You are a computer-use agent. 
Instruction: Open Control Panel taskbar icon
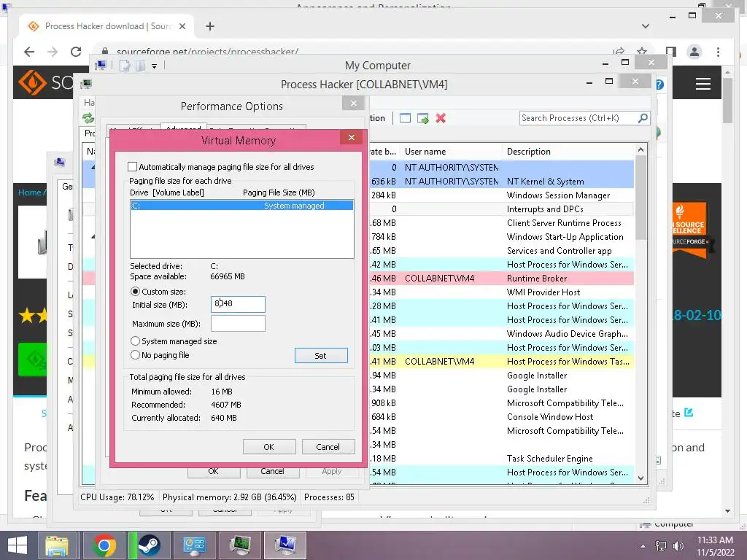pos(194,545)
